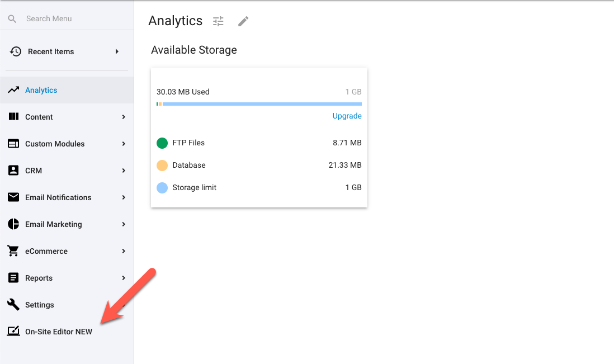Expand the Recent Items arrow
The image size is (614, 364).
[x=117, y=51]
